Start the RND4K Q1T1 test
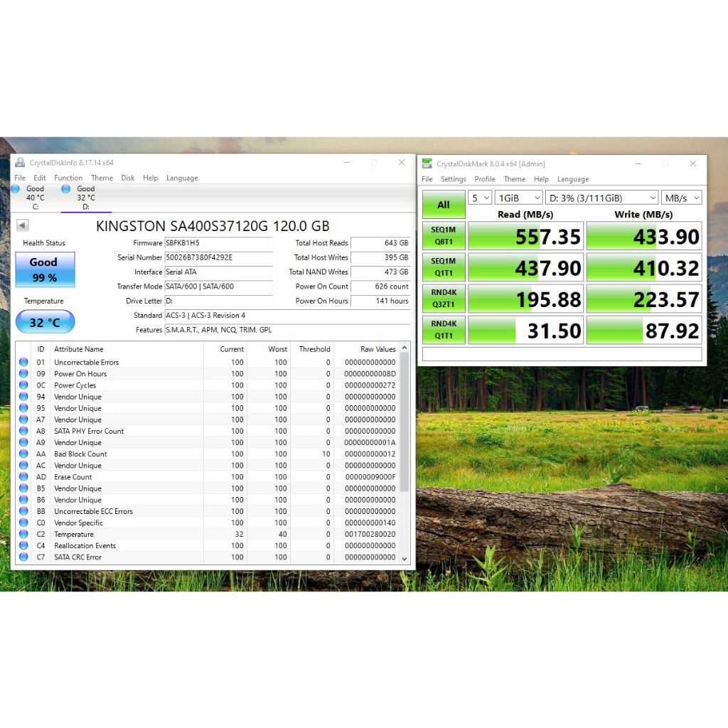Screen dimensions: 728x728 click(443, 330)
